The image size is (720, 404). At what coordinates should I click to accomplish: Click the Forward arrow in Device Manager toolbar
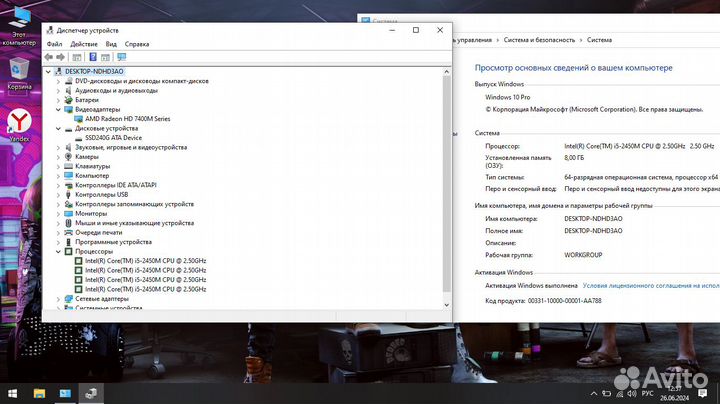[x=61, y=57]
